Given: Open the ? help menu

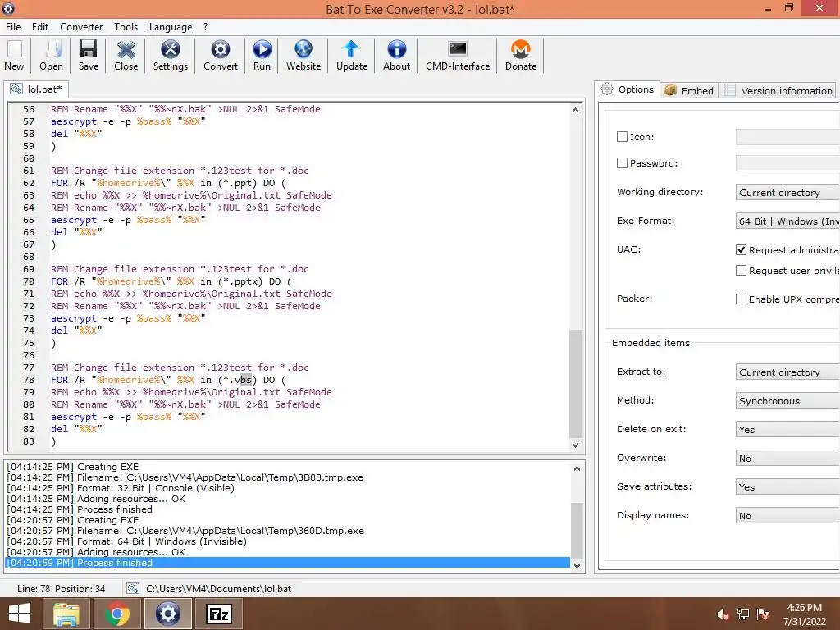Looking at the screenshot, I should click(205, 27).
